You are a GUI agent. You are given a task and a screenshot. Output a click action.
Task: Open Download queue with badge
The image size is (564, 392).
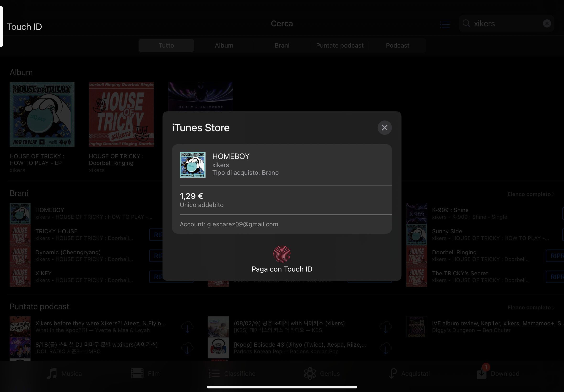click(498, 373)
